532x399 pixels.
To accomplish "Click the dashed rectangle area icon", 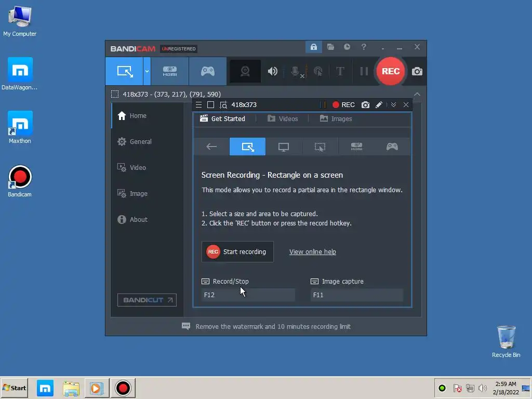I will [x=115, y=94].
